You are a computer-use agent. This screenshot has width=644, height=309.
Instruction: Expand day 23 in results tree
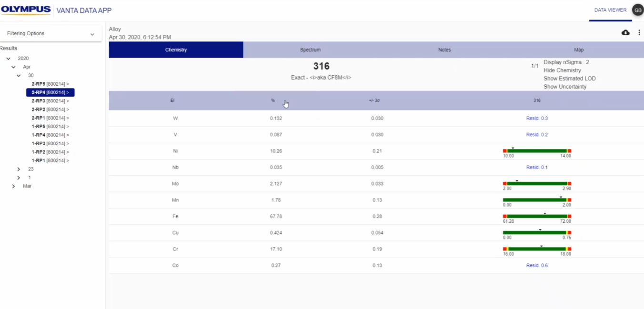[x=19, y=169]
